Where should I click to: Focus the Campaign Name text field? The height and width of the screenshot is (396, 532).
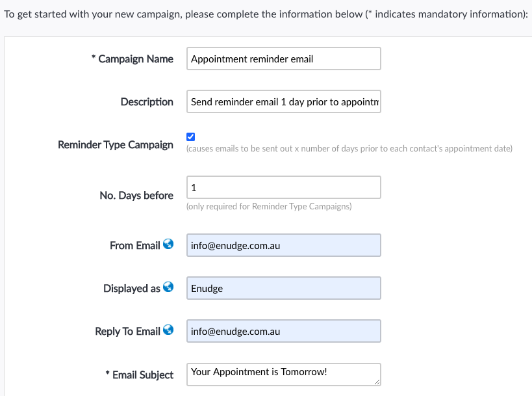coord(283,59)
